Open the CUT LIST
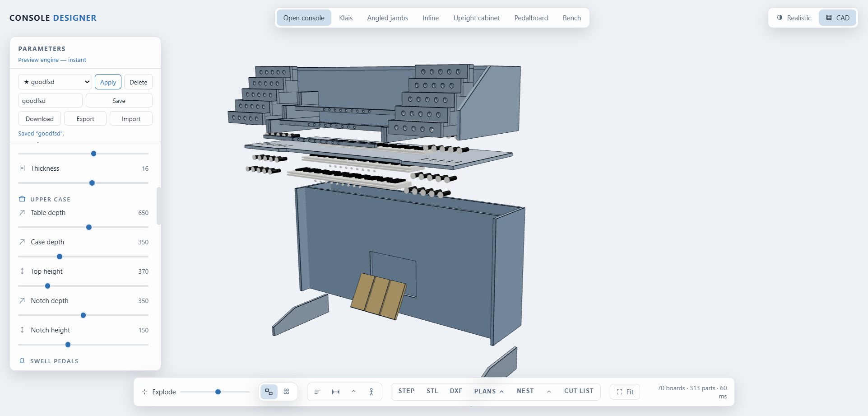868x416 pixels. coord(579,391)
